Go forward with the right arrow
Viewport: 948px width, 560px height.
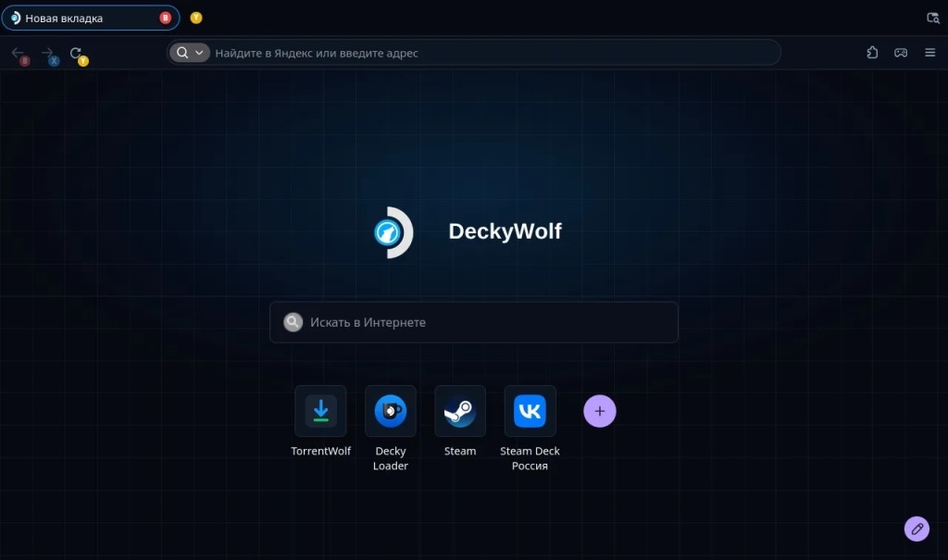pyautogui.click(x=48, y=53)
